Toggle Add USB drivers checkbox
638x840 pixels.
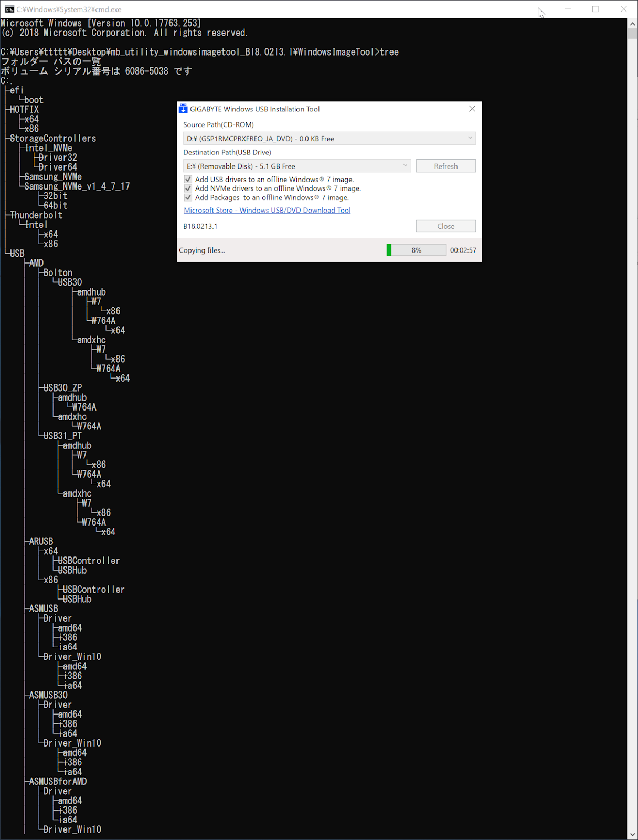pos(188,180)
